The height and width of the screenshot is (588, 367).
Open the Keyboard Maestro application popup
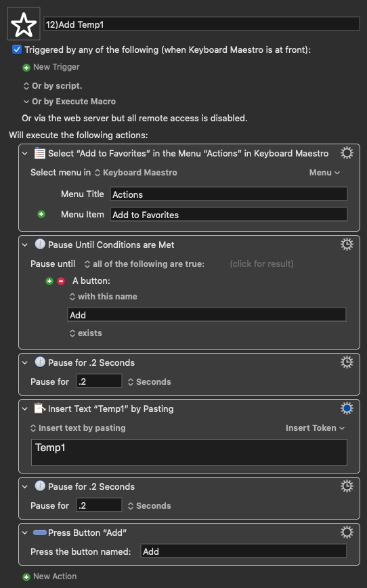[135, 173]
